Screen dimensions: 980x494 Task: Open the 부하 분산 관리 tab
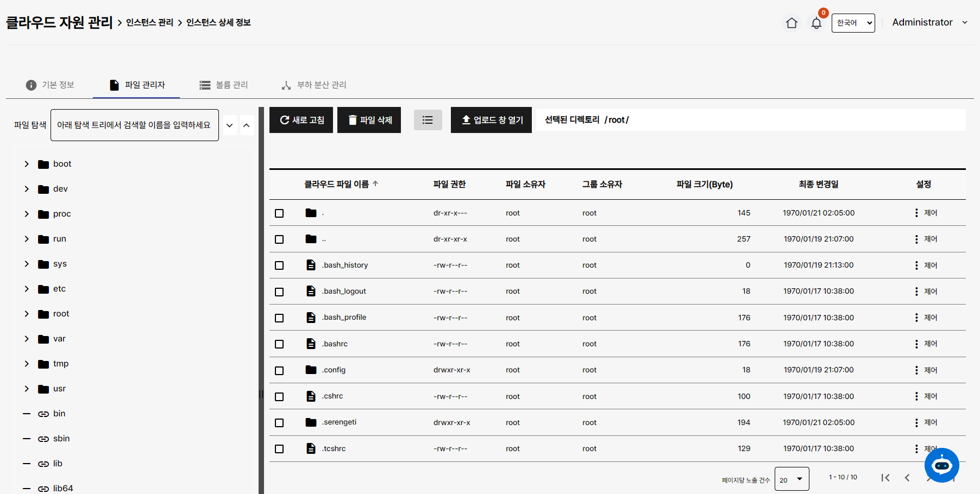pyautogui.click(x=313, y=85)
